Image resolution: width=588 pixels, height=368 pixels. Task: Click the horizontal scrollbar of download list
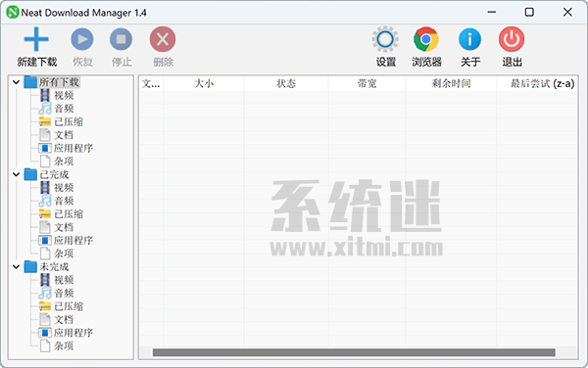point(354,352)
